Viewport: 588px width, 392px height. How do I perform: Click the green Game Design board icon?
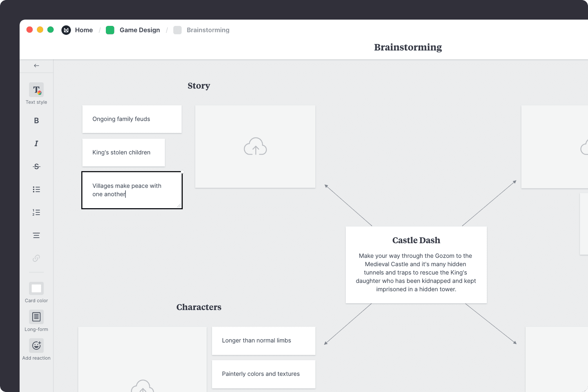(110, 30)
